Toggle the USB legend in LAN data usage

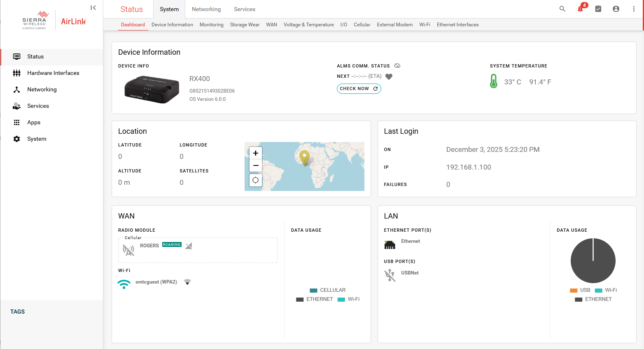[x=580, y=290]
